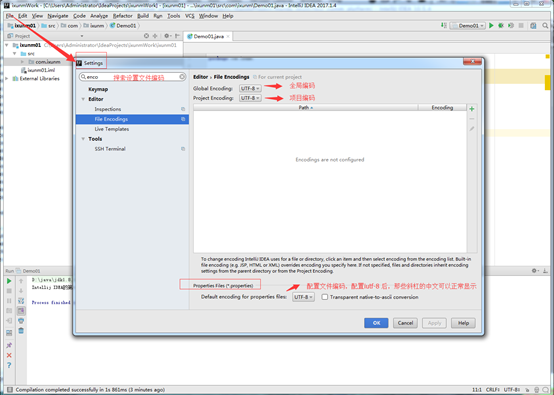Clear the settings search field text
This screenshot has height=395, width=554.
182,77
